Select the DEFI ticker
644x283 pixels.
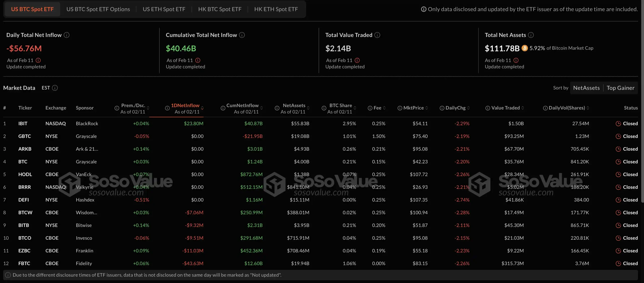click(x=23, y=200)
